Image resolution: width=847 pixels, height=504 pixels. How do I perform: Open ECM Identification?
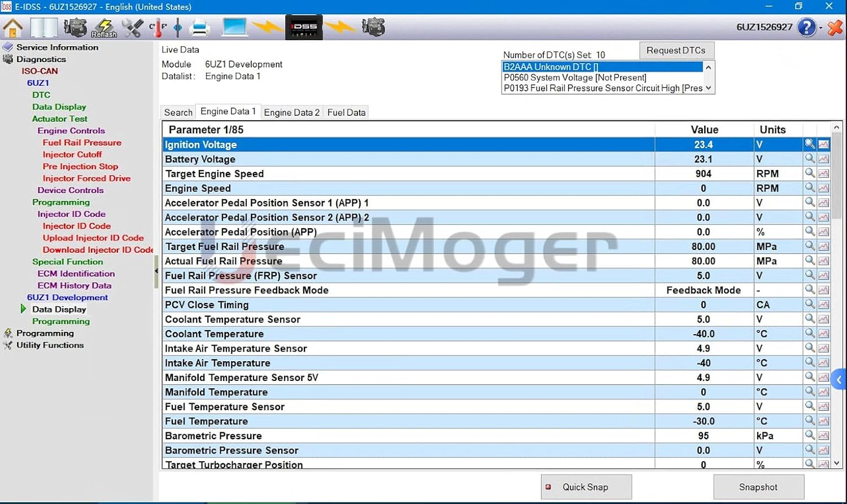coord(76,274)
